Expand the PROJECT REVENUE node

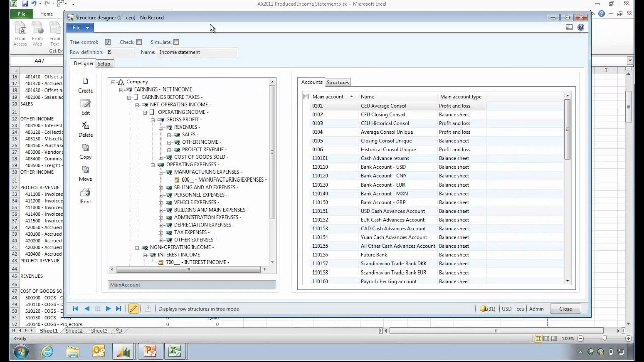169,150
